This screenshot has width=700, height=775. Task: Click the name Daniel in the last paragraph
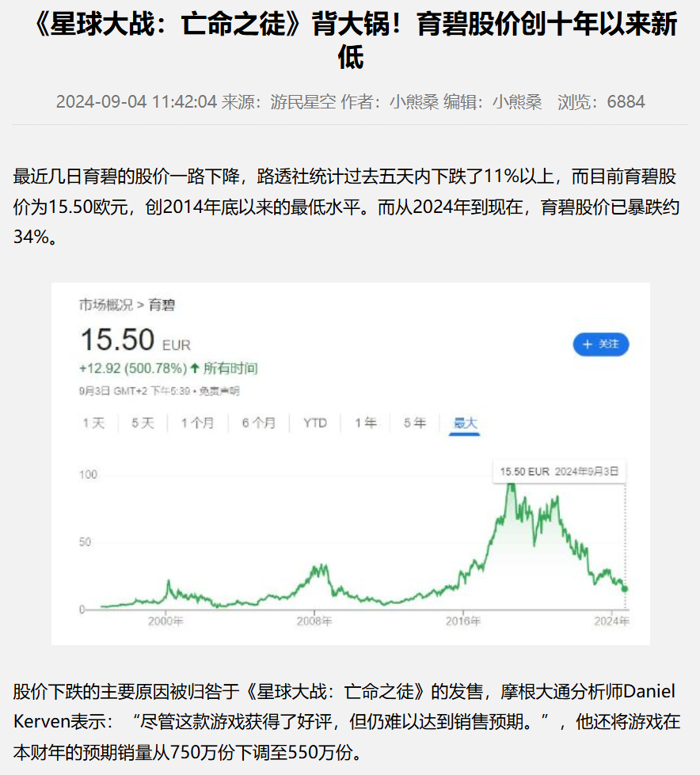pos(649,691)
